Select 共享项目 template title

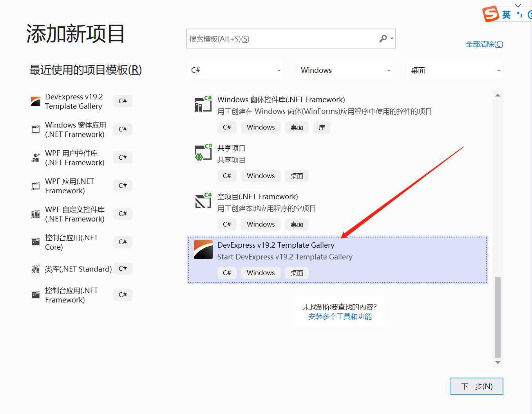point(231,148)
